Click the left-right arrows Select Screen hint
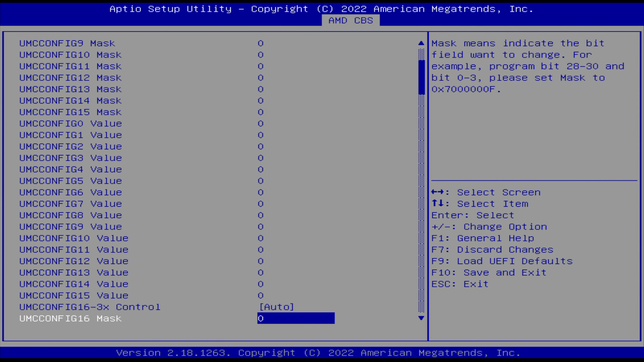Image resolution: width=644 pixels, height=362 pixels. tap(486, 192)
